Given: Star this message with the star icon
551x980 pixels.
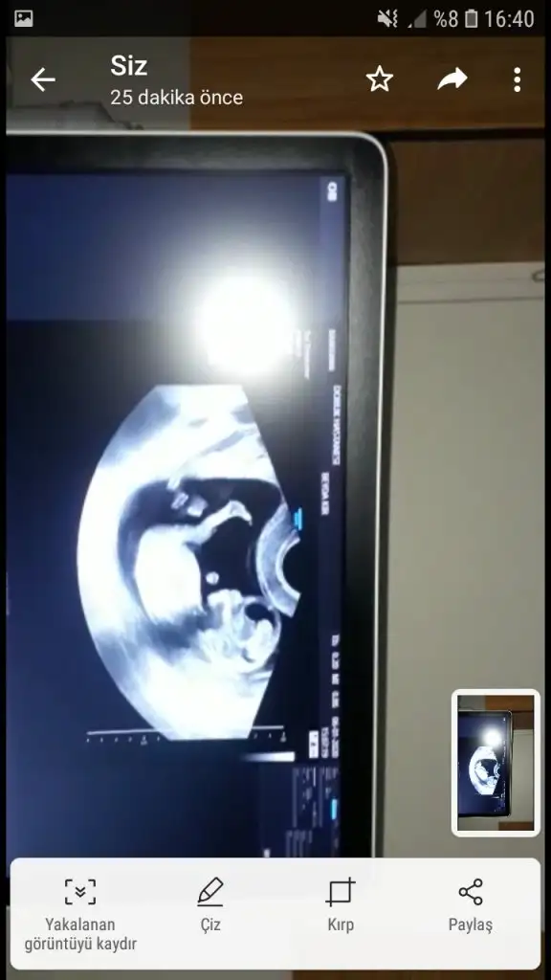Looking at the screenshot, I should [379, 79].
